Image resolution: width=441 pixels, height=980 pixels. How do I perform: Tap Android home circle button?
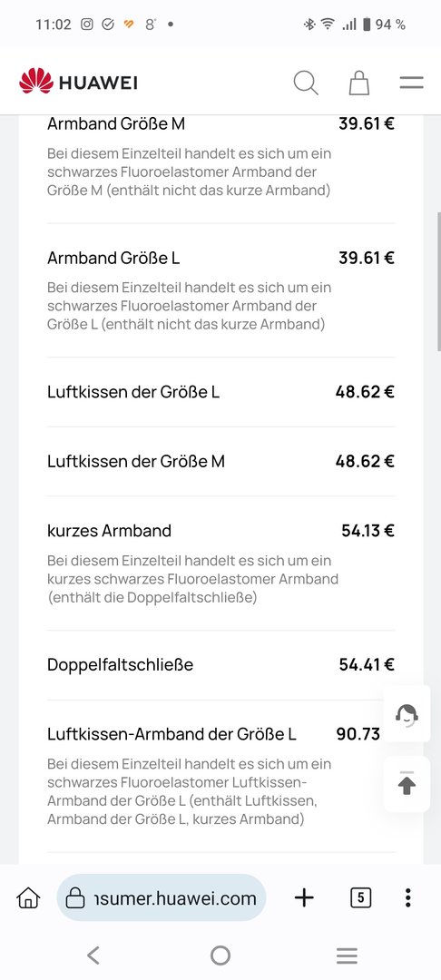[220, 955]
